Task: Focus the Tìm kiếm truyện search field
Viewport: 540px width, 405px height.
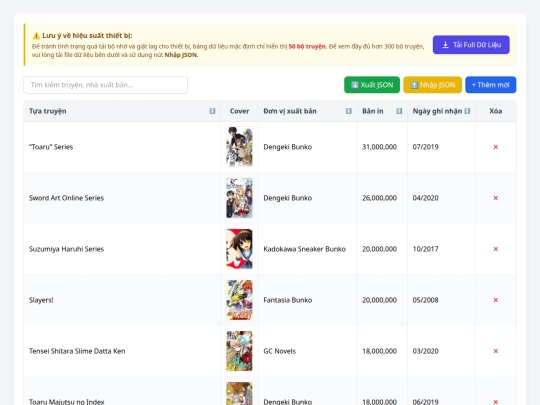Action: coord(105,85)
